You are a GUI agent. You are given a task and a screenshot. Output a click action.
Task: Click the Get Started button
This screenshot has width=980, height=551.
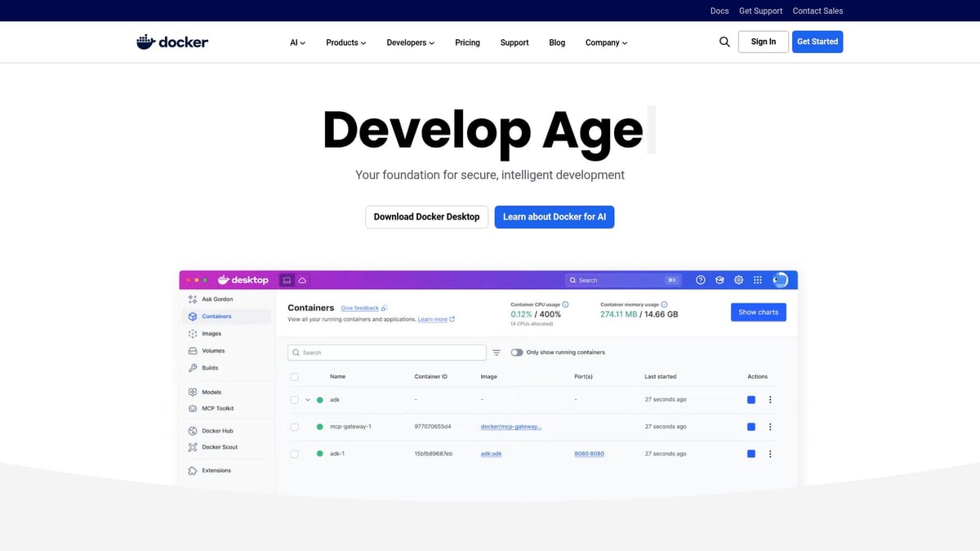(817, 42)
